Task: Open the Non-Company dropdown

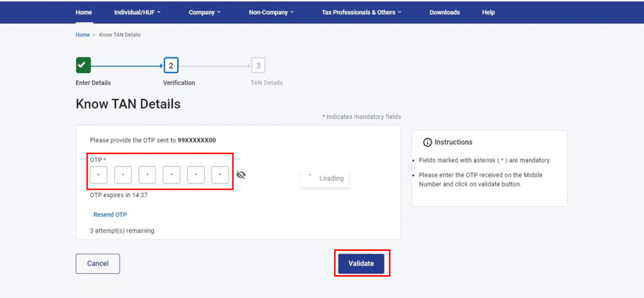Action: [x=271, y=12]
